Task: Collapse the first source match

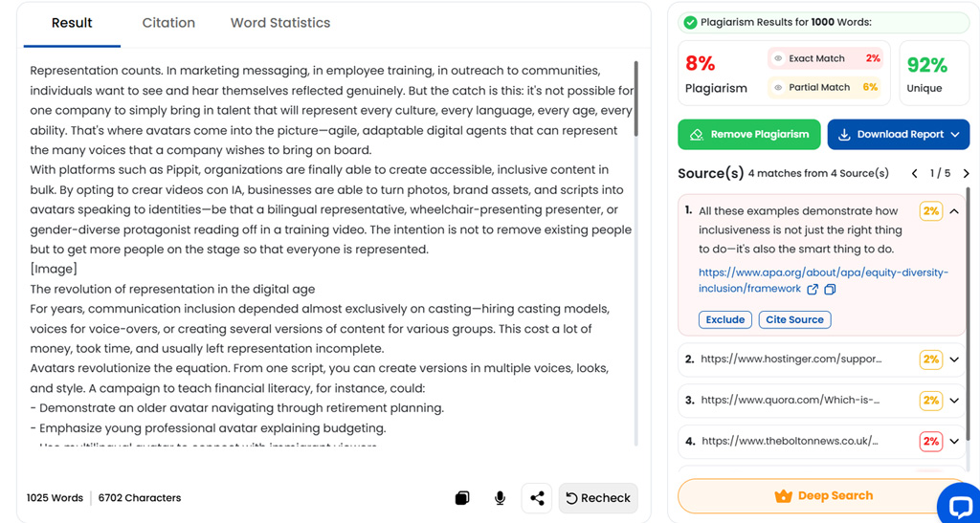Action: click(954, 211)
